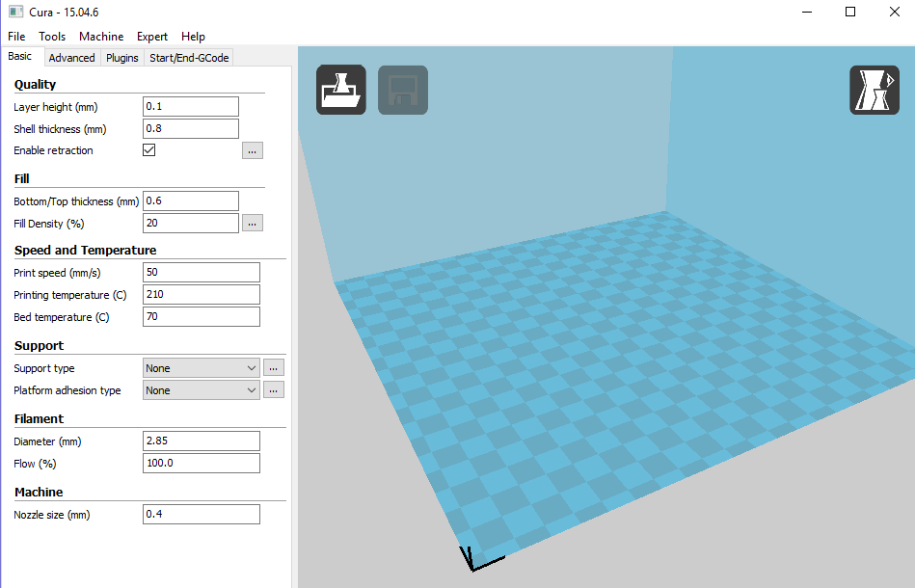Open the Machine menu
The image size is (915, 588).
[100, 36]
